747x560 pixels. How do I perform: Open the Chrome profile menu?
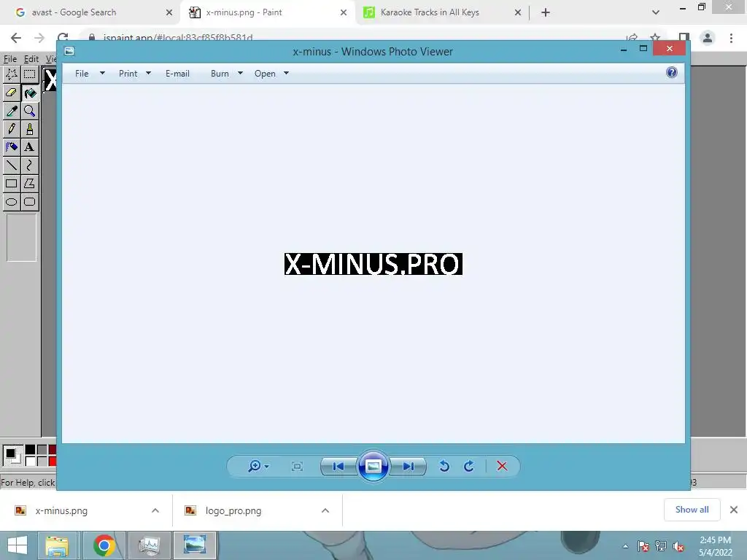tap(708, 38)
